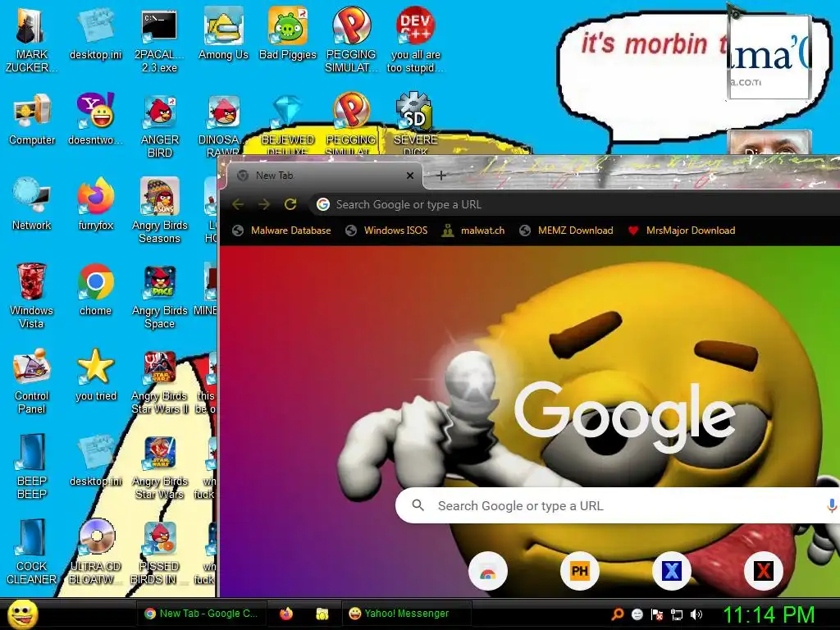Go back using Chrome's back arrow
The width and height of the screenshot is (840, 630).
239,204
